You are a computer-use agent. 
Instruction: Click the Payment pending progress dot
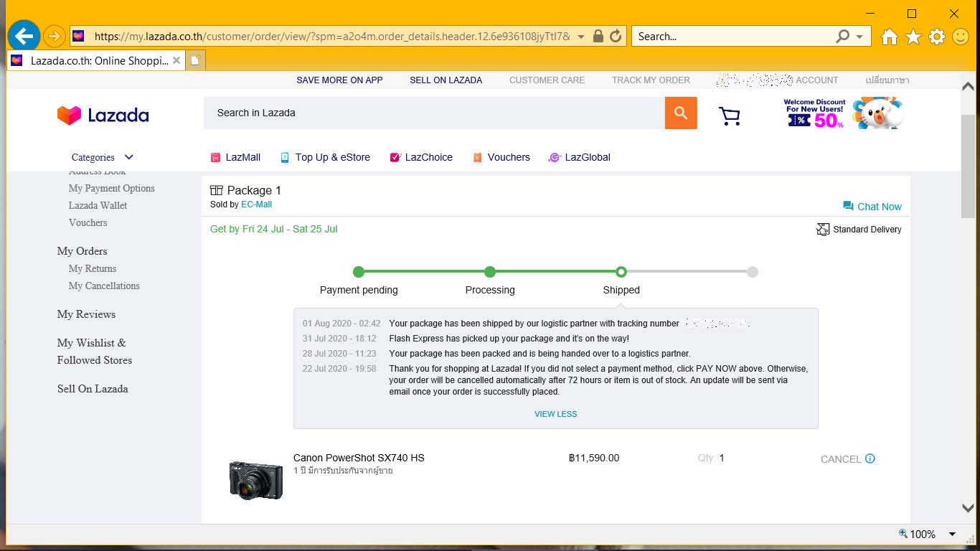(x=359, y=272)
